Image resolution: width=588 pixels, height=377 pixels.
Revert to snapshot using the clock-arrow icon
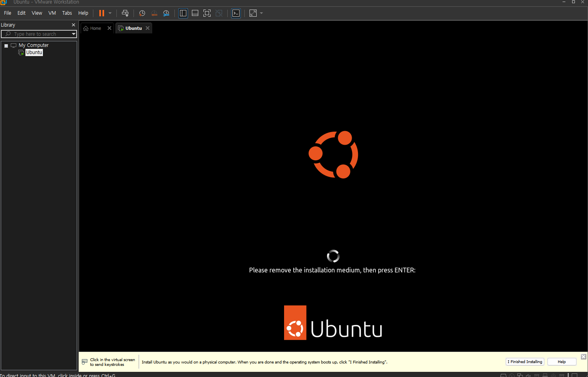(154, 13)
